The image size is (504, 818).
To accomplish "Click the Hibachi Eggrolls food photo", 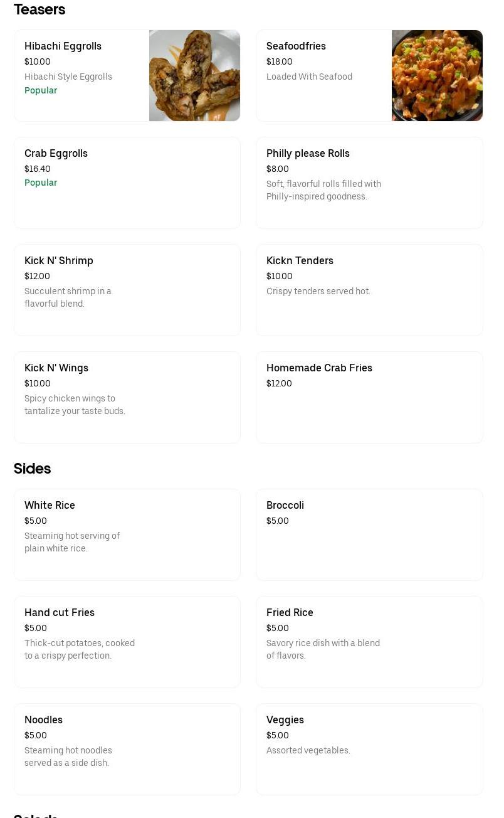I will tap(194, 75).
